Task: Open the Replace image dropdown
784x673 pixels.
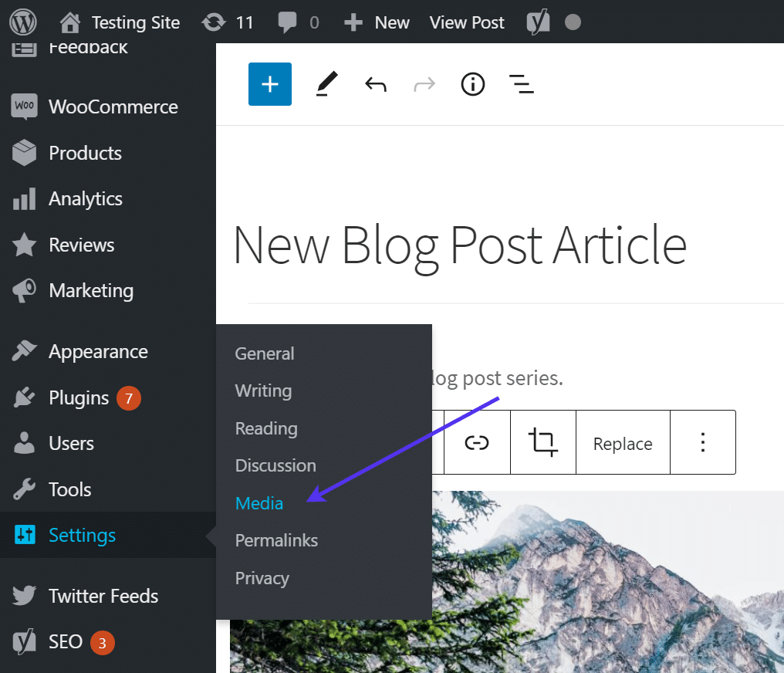Action: 623,444
